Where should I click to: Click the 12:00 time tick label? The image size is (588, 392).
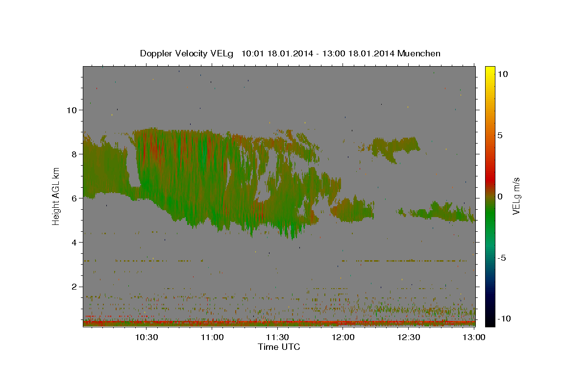tap(343, 338)
